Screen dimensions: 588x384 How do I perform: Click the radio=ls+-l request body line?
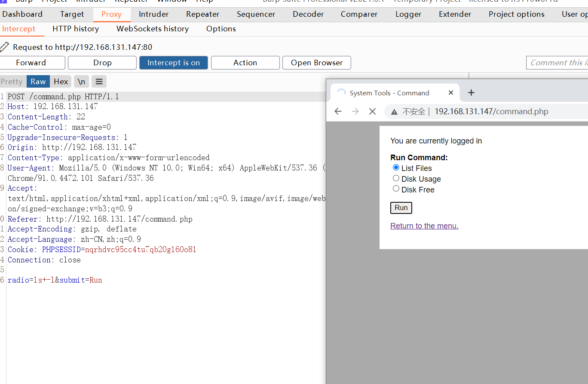55,280
